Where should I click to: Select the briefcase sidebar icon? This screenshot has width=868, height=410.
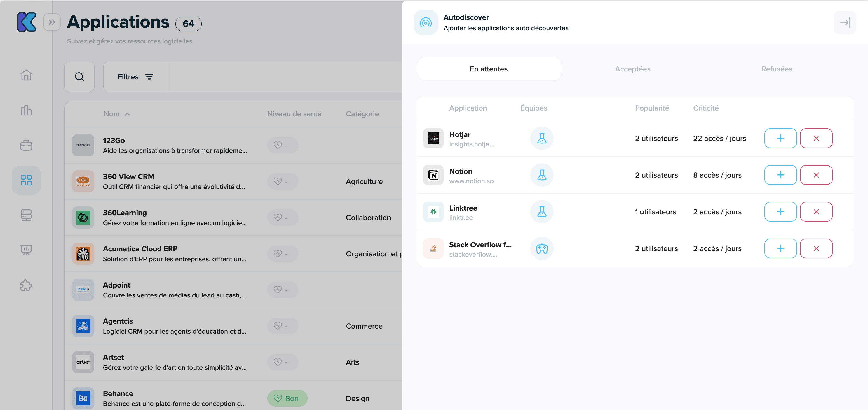point(26,145)
